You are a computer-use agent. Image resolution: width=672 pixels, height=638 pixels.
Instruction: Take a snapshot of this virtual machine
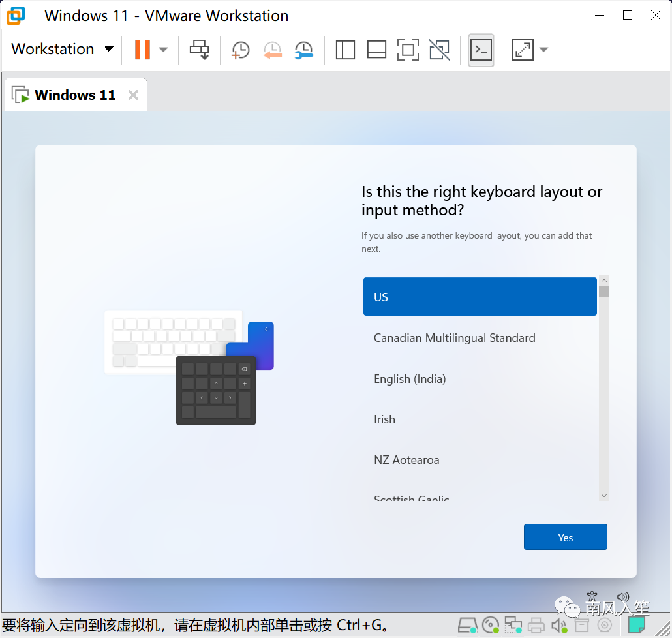pyautogui.click(x=241, y=50)
